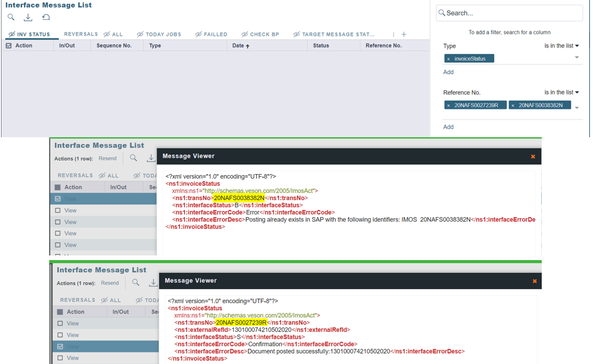Image resolution: width=593 pixels, height=364 pixels.
Task: Click the Reference No. column header
Action: 383,46
